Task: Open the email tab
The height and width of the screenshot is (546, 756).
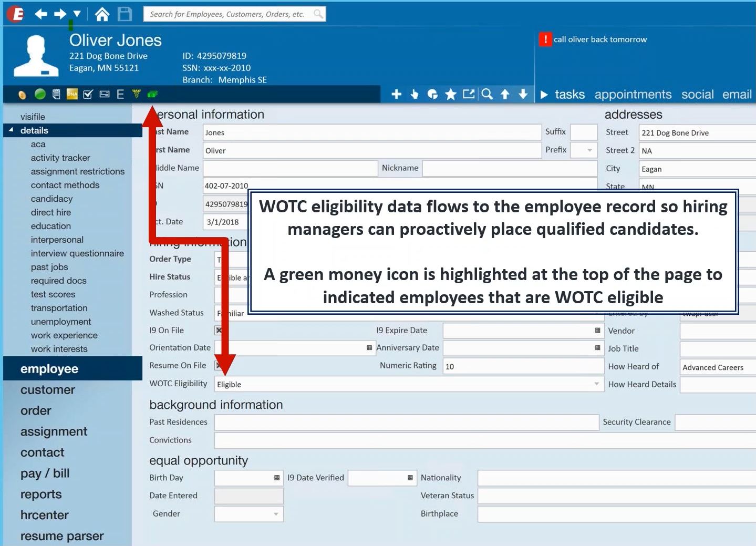Action: point(737,95)
